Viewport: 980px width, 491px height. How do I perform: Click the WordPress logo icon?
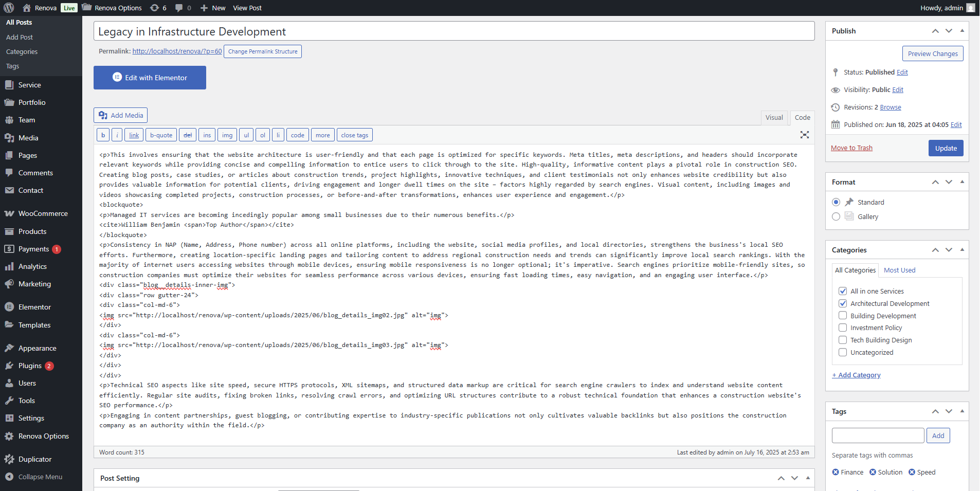(9, 8)
